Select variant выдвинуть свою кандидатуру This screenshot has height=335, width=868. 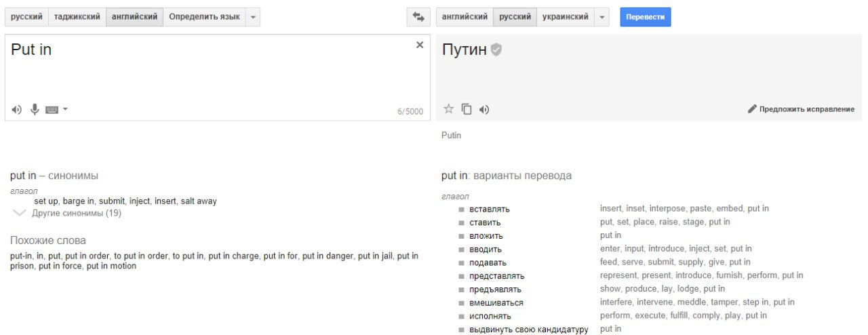click(x=528, y=330)
